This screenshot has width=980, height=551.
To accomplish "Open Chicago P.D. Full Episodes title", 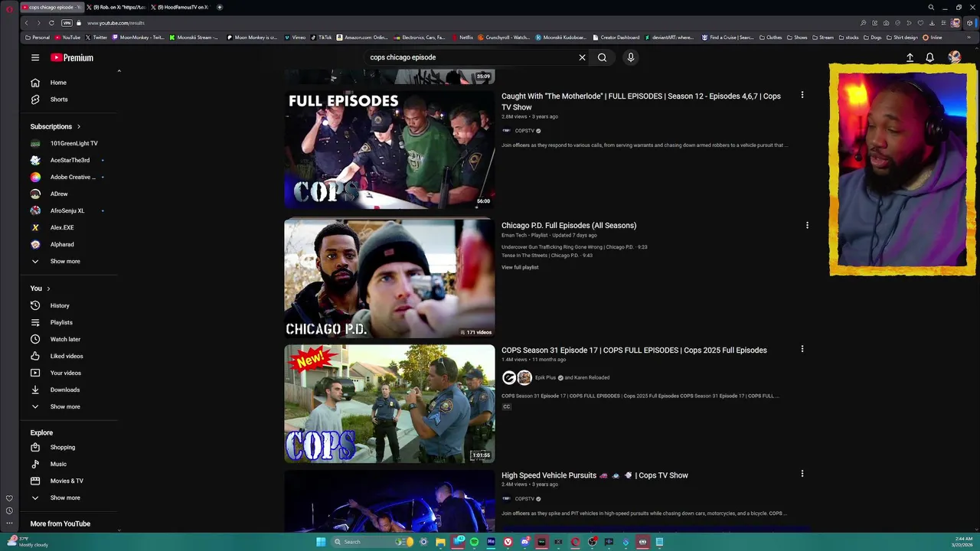I will coord(569,226).
